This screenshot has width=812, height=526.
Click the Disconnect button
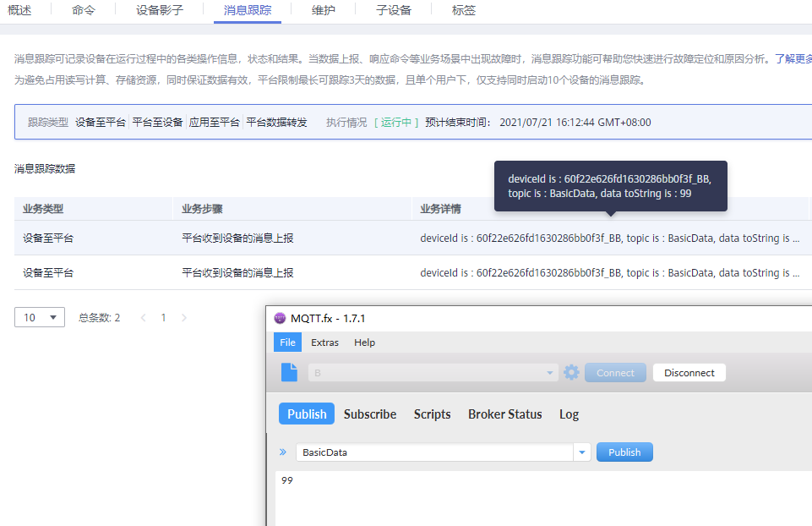(689, 373)
